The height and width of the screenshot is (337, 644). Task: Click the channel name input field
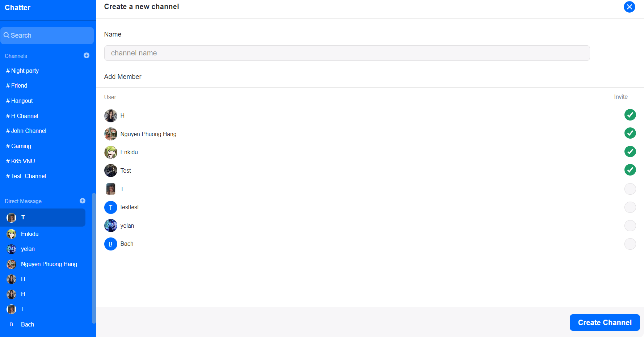(347, 53)
